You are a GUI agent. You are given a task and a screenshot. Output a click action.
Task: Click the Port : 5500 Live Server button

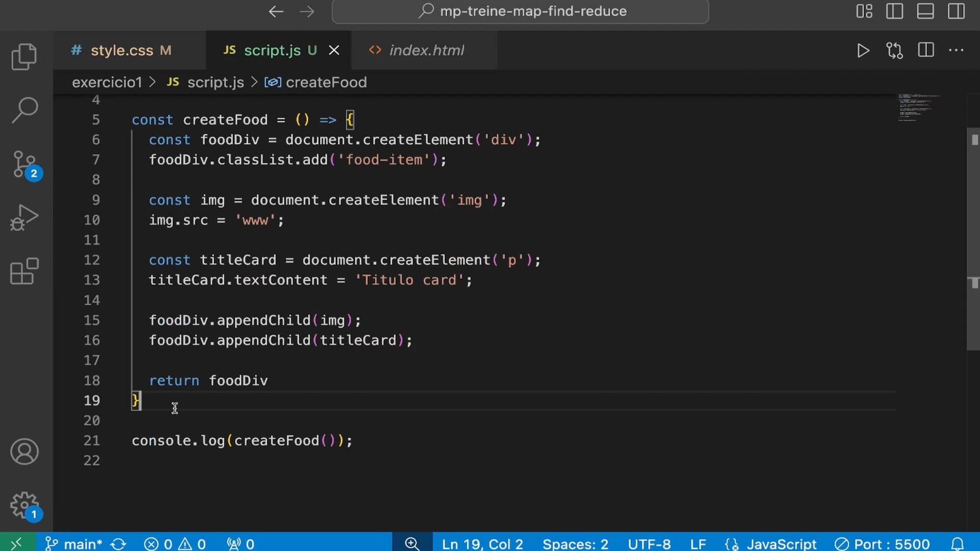coord(891,544)
